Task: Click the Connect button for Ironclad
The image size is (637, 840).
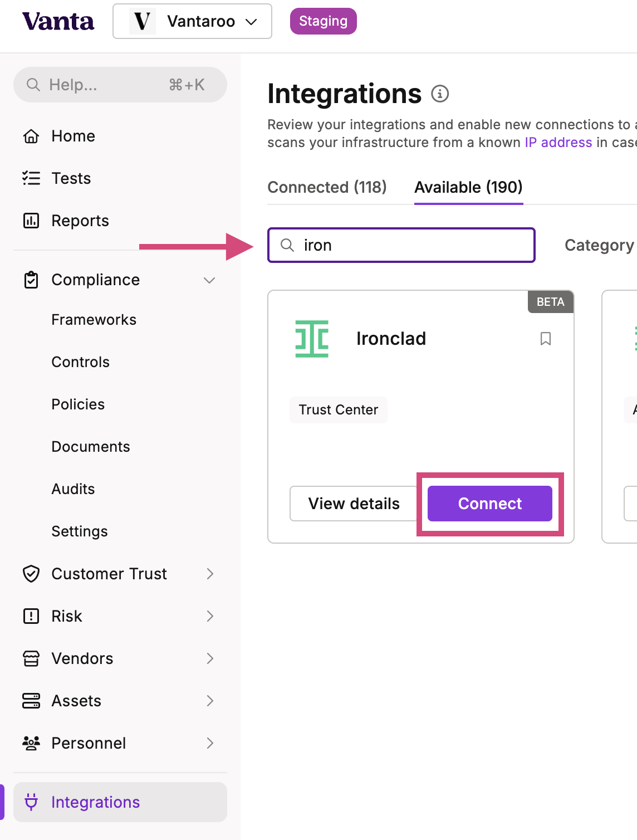Action: click(490, 504)
